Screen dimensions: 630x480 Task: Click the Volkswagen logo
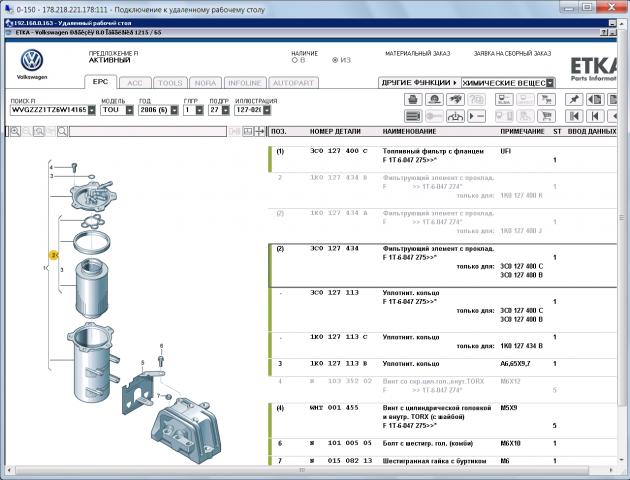[x=32, y=60]
